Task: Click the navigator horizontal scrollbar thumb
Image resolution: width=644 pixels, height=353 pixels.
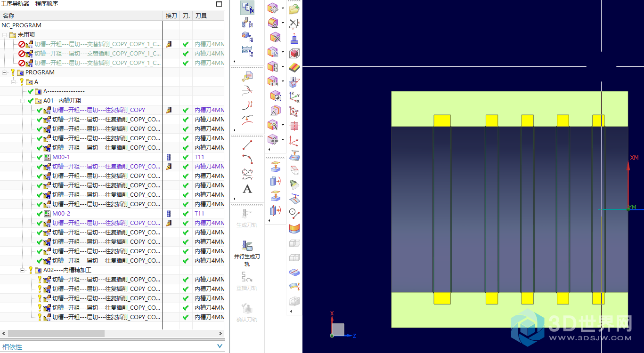Action: (x=55, y=333)
